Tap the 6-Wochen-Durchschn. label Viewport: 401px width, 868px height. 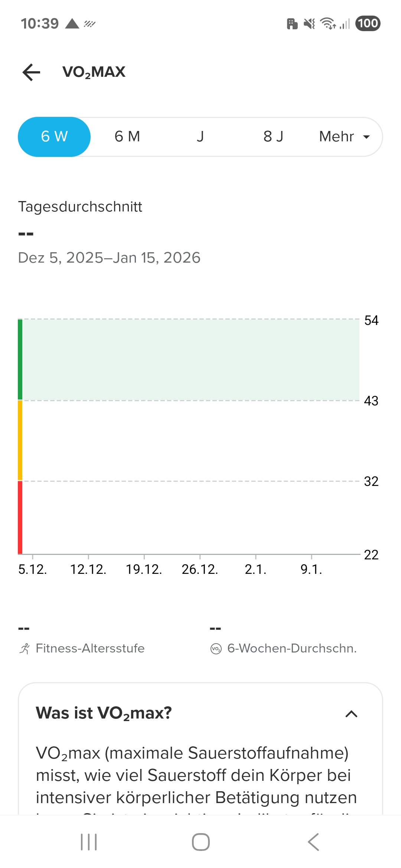(x=292, y=648)
